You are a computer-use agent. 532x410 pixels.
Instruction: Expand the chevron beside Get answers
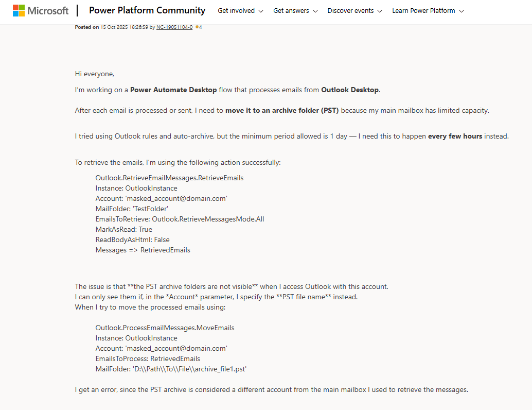click(315, 11)
